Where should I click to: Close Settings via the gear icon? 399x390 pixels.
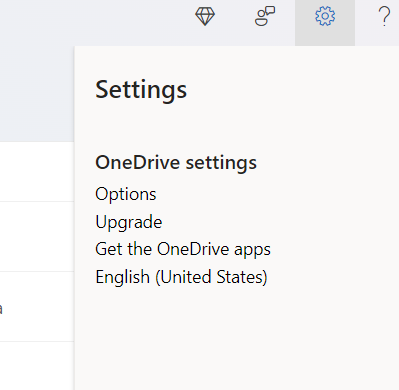point(325,16)
